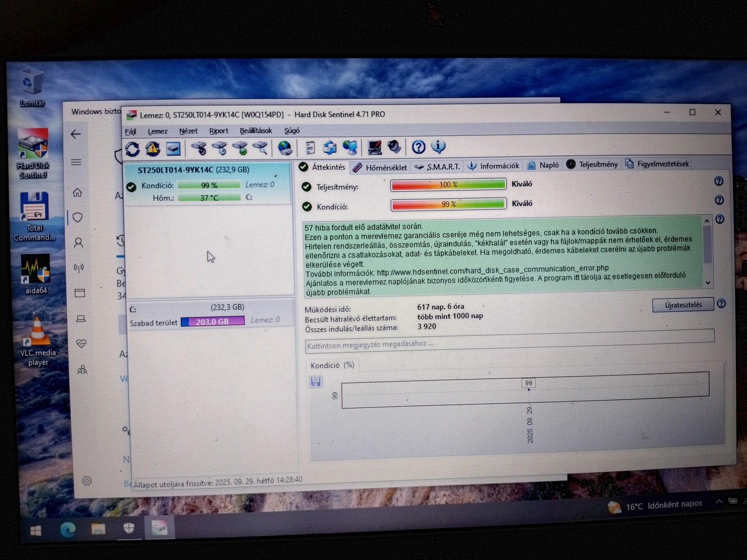Click the Szabad terület 203.0 GB bar

[213, 322]
